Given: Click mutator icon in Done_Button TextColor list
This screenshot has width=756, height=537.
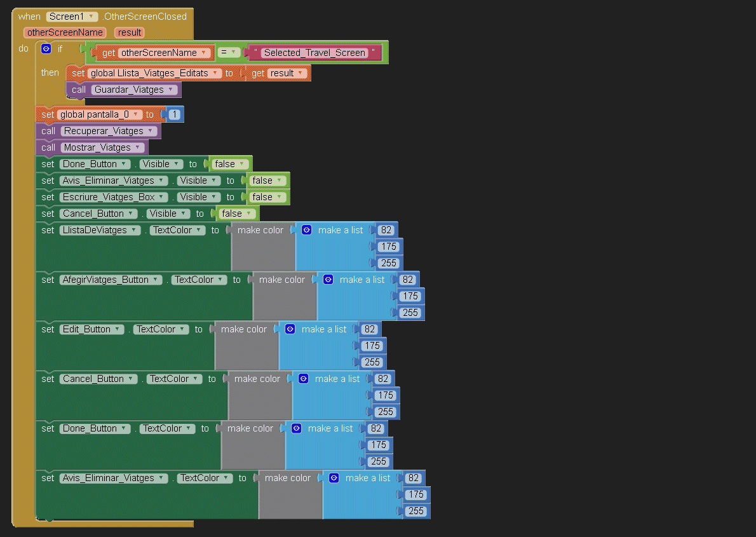Looking at the screenshot, I should [x=296, y=428].
